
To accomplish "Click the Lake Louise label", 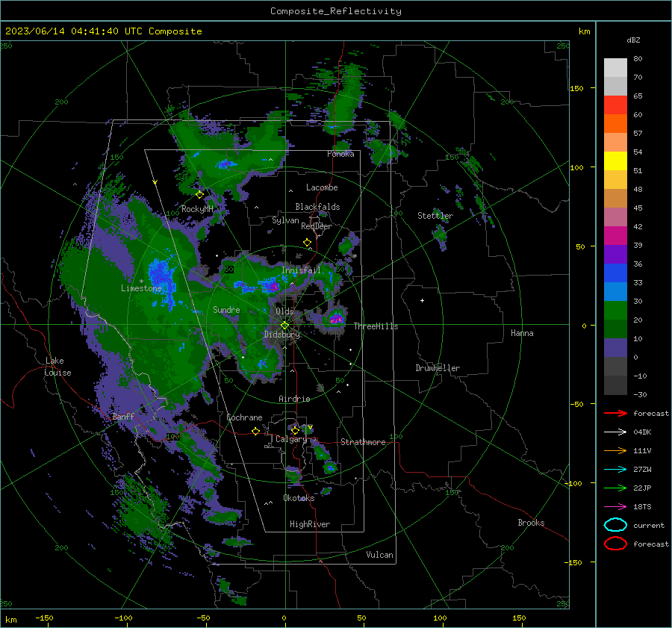I will coord(57,367).
